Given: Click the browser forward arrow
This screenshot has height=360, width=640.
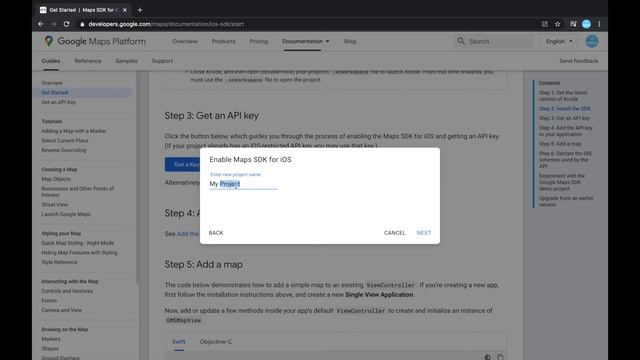Looking at the screenshot, I should pyautogui.click(x=53, y=24).
